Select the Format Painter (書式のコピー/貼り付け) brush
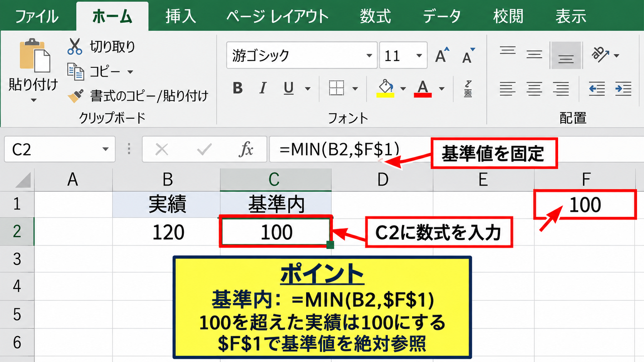Screen dimensions: 644x362 [x=75, y=96]
